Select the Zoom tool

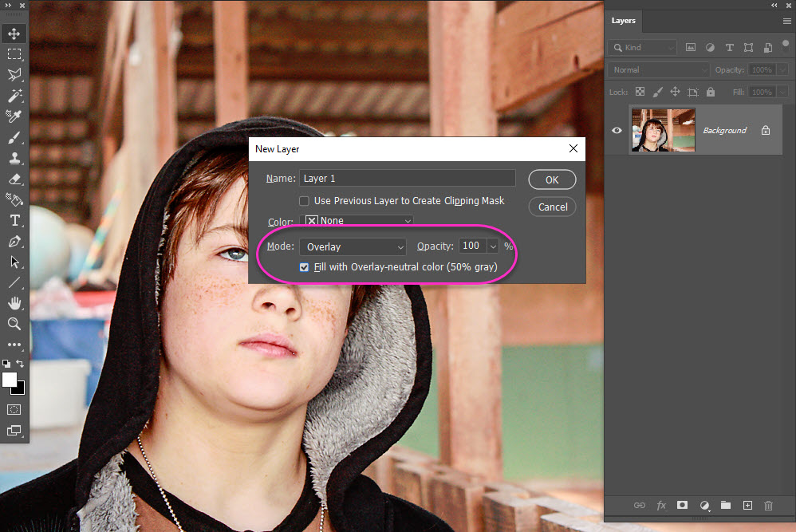point(14,324)
